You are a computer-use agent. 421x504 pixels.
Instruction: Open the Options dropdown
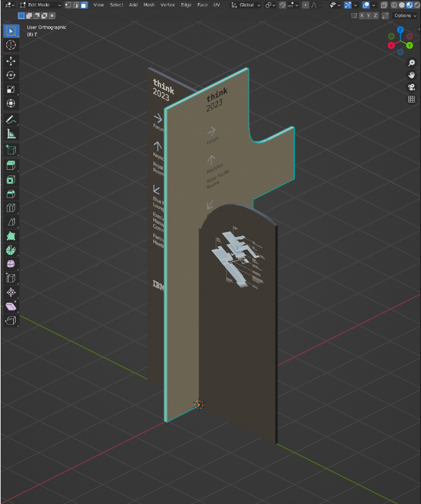405,16
